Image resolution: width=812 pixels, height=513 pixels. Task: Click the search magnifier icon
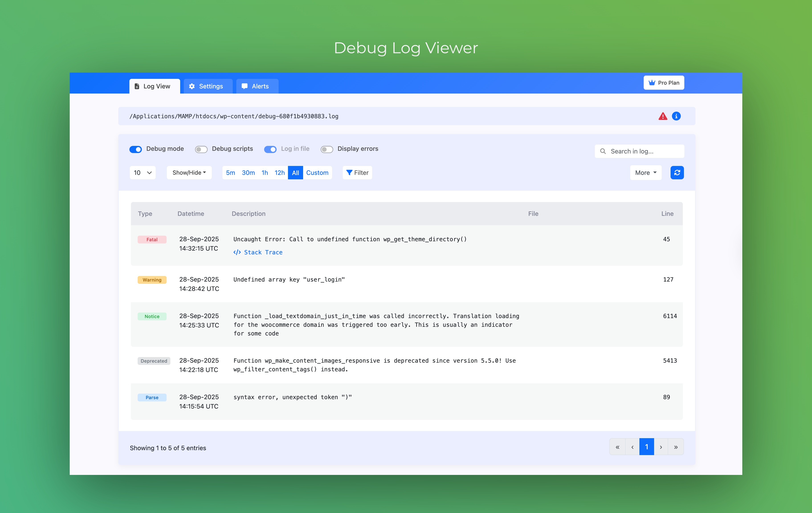coord(603,151)
